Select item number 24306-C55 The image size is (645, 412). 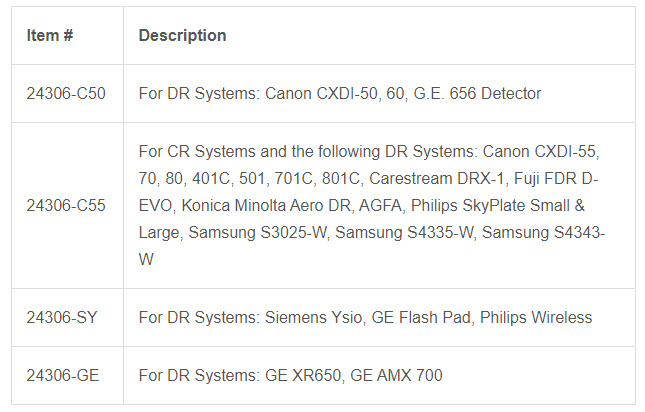(66, 206)
